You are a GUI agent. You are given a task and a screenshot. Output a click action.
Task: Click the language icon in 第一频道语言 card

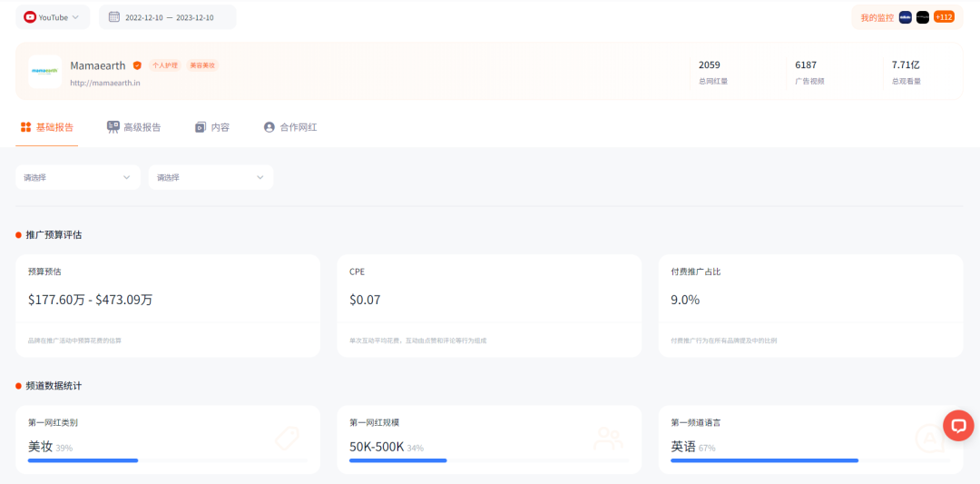pos(929,439)
